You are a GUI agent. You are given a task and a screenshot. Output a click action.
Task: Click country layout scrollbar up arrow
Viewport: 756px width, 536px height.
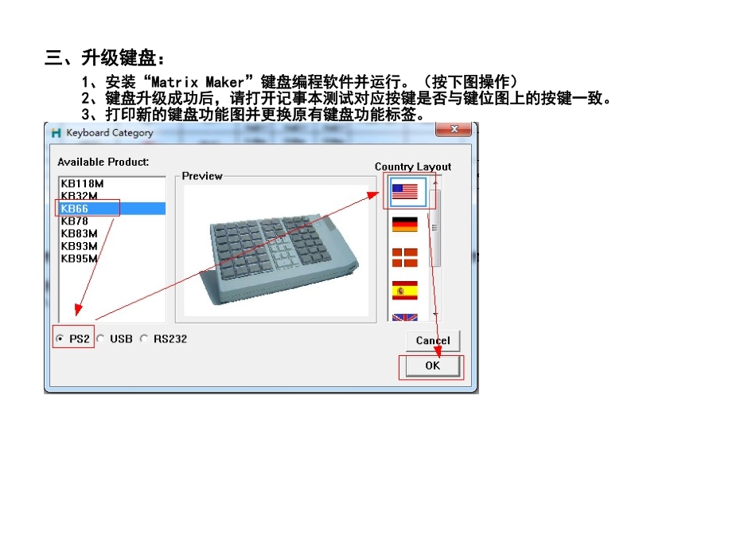click(x=435, y=183)
